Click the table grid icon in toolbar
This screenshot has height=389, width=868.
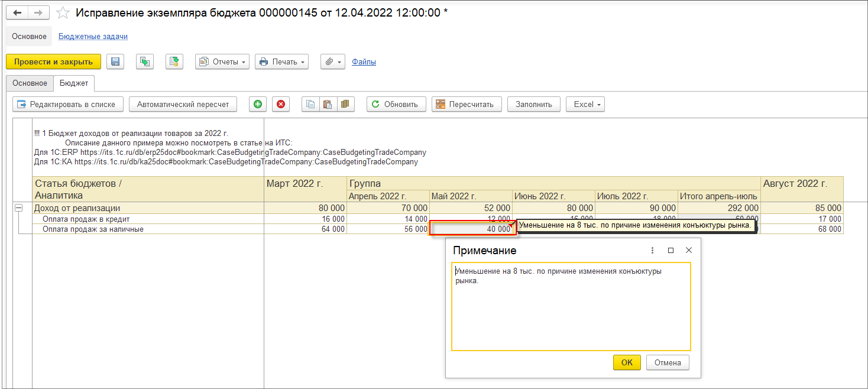point(345,105)
